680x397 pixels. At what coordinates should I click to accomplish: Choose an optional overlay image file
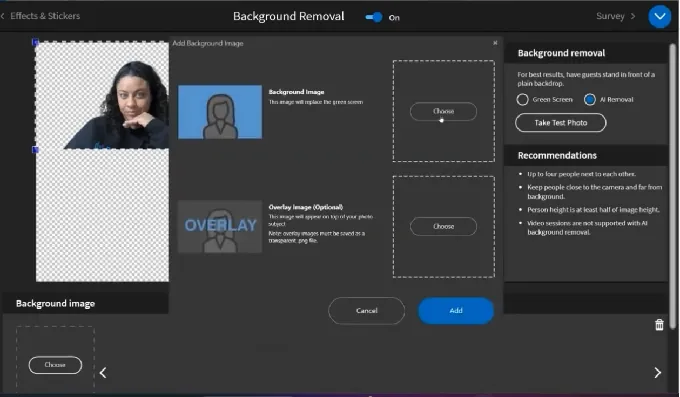[x=443, y=226]
